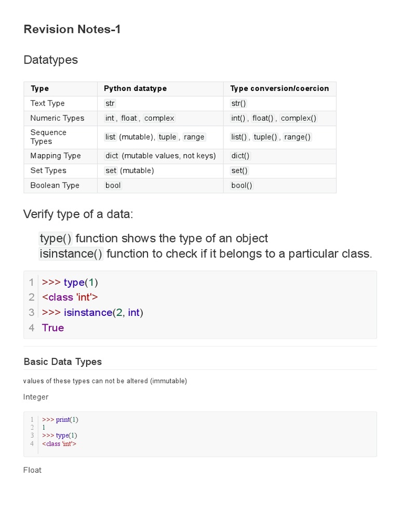Click ">>> print(1)" in small code block
The width and height of the screenshot is (399, 532).
pyautogui.click(x=60, y=419)
